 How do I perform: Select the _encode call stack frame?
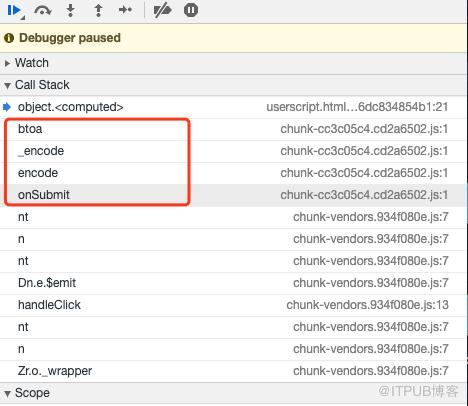click(x=233, y=151)
